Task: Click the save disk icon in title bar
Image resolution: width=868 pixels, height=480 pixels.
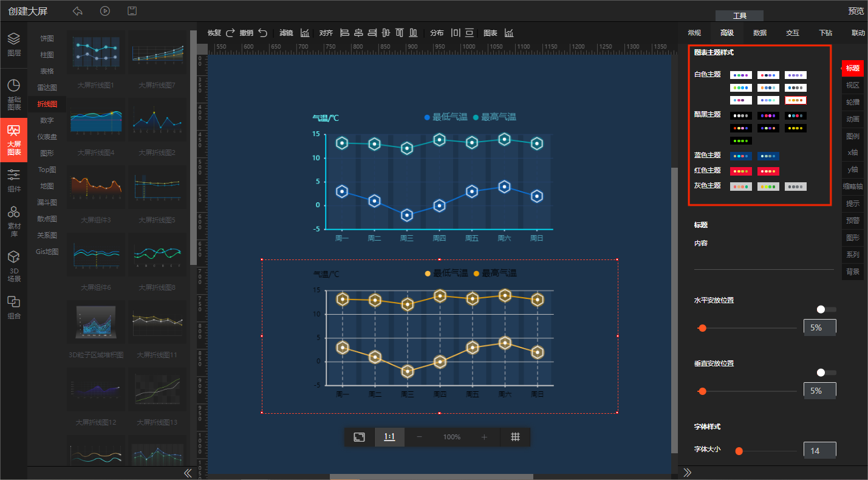Action: pyautogui.click(x=132, y=11)
